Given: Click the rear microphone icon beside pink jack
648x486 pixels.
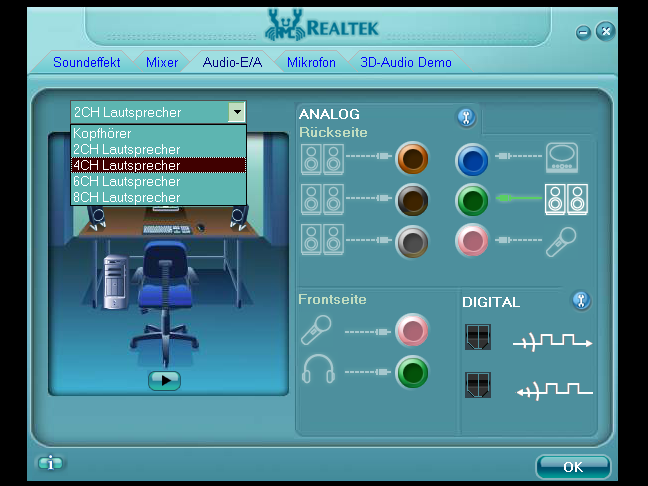Looking at the screenshot, I should pos(561,242).
